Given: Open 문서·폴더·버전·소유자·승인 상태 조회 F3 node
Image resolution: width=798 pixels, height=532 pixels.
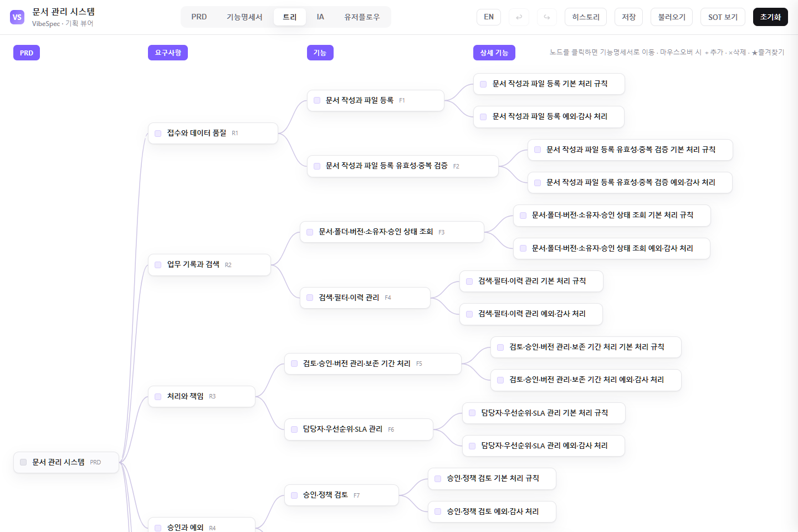Looking at the screenshot, I should (392, 232).
